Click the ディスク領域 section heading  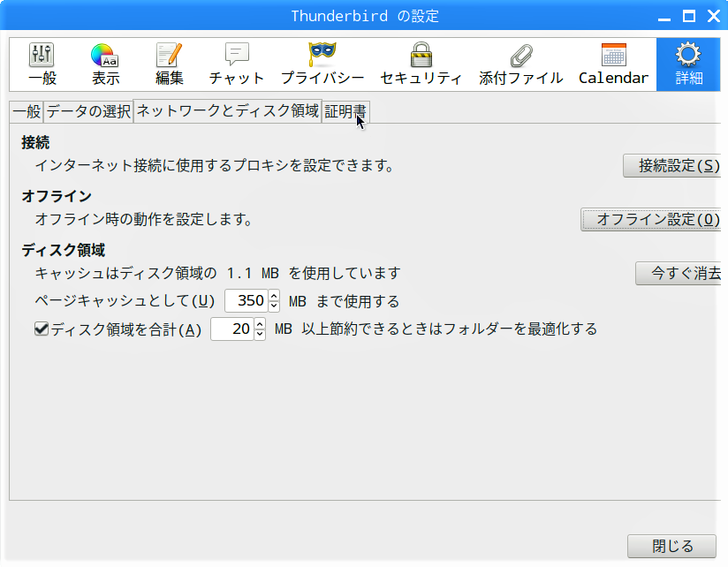63,251
